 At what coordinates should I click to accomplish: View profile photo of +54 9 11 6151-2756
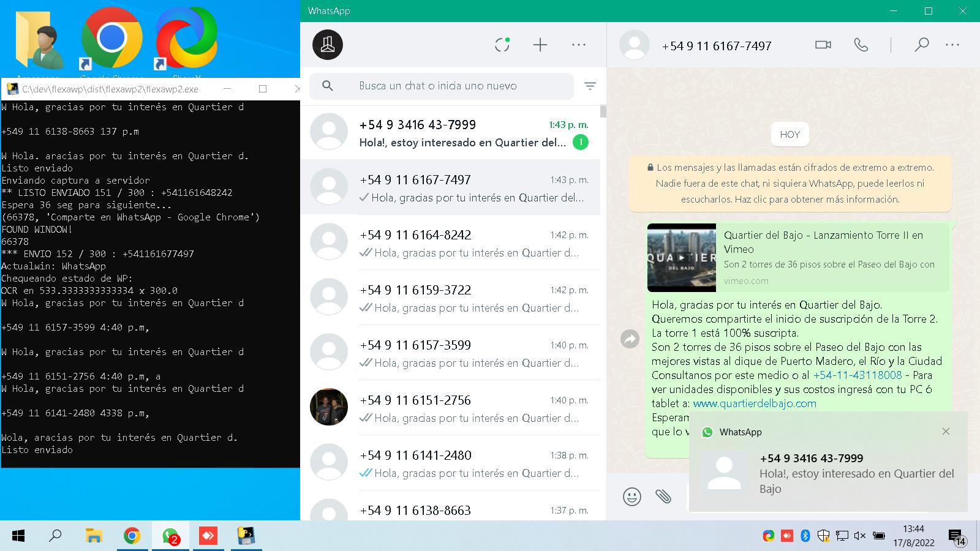click(x=329, y=407)
